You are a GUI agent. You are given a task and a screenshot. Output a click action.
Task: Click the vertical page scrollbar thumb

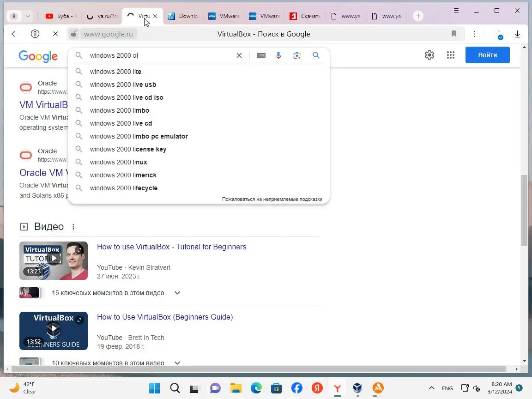525,211
